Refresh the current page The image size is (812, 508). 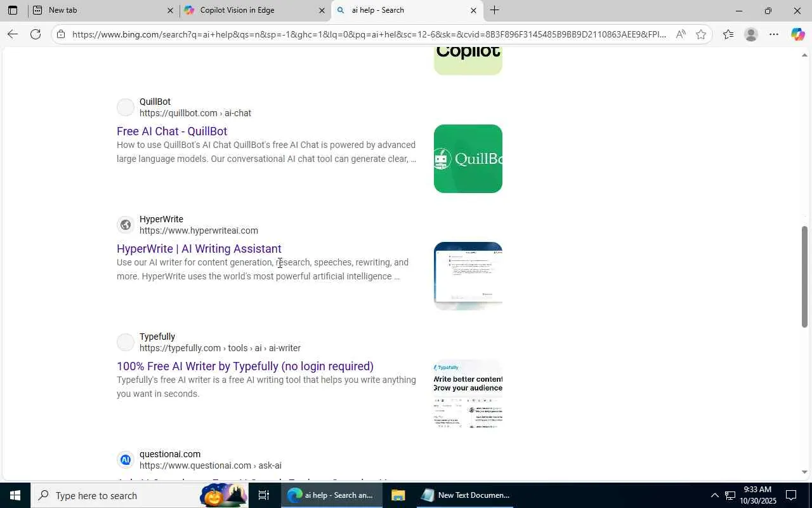[x=36, y=34]
